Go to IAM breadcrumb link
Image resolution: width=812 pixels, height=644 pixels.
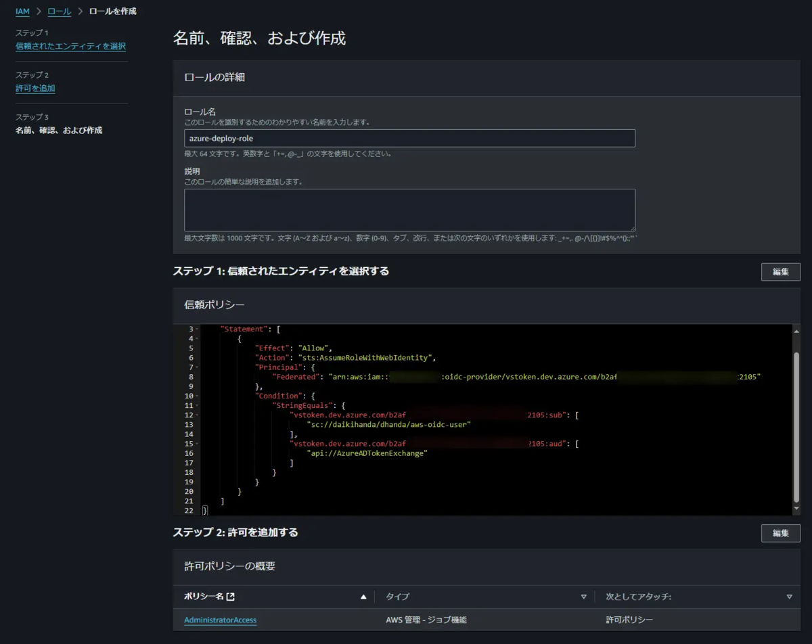[22, 11]
